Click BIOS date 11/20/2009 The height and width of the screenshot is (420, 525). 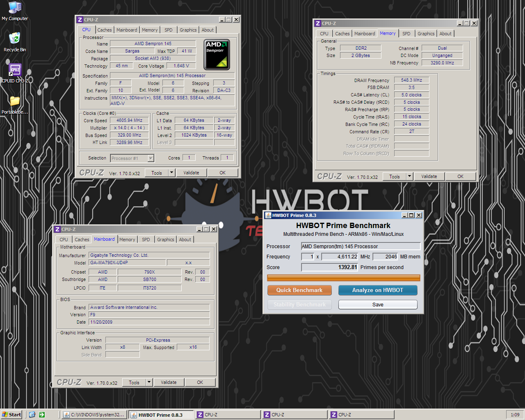tap(149, 322)
